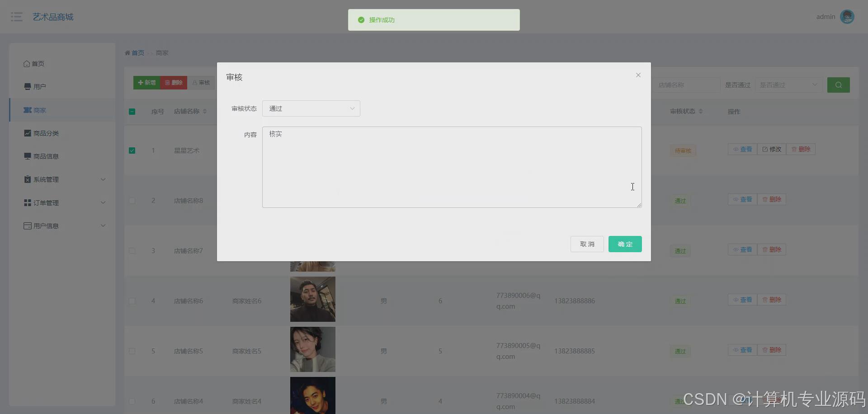Image resolution: width=868 pixels, height=414 pixels.
Task: Sort by the 审核状态 column arrows
Action: 701,111
